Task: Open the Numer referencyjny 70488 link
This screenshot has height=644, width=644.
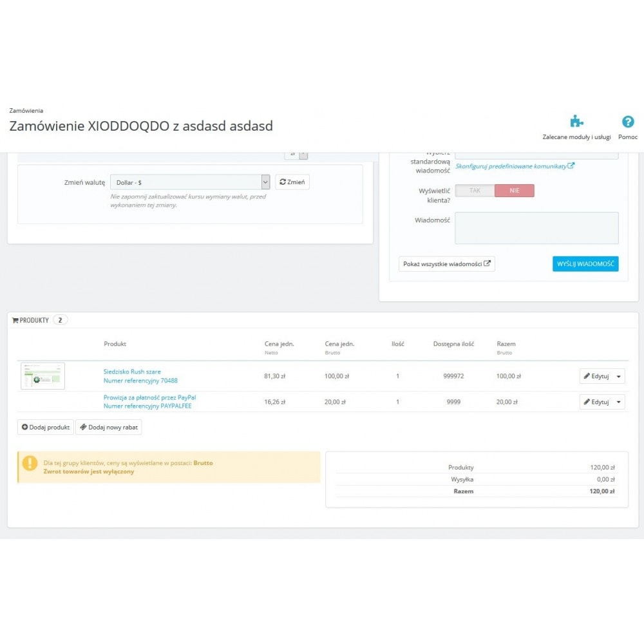Action: point(140,381)
